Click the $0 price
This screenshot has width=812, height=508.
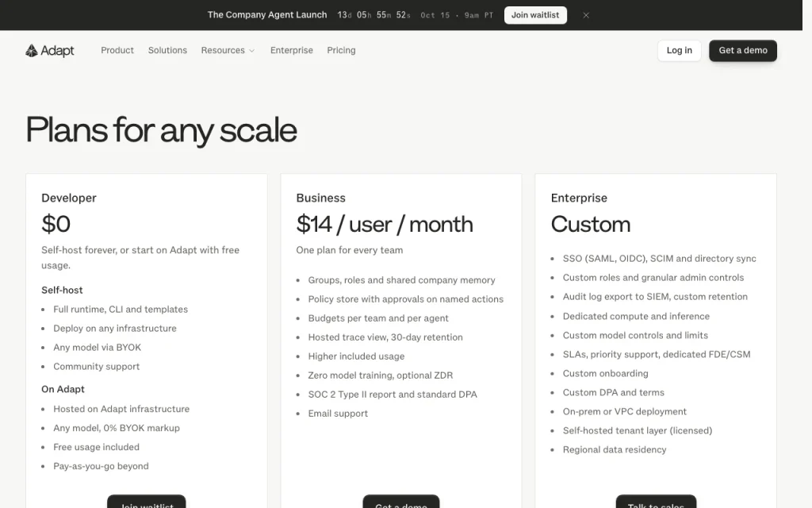(56, 224)
